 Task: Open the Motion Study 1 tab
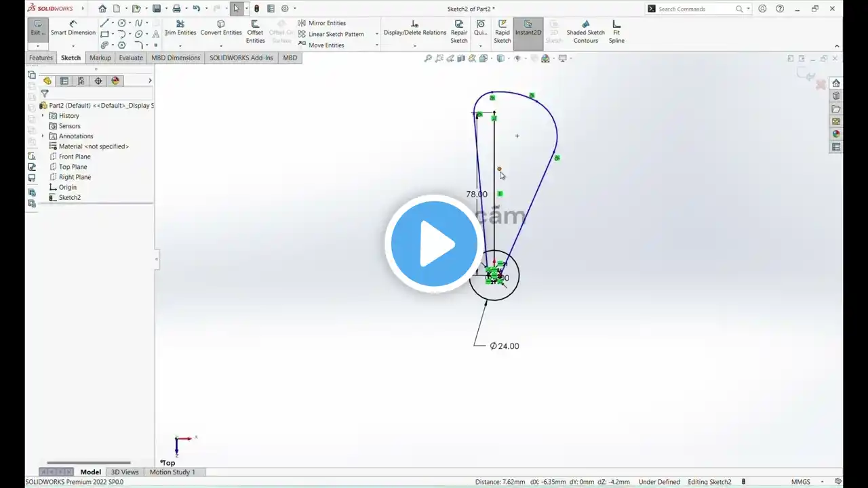[x=172, y=472]
